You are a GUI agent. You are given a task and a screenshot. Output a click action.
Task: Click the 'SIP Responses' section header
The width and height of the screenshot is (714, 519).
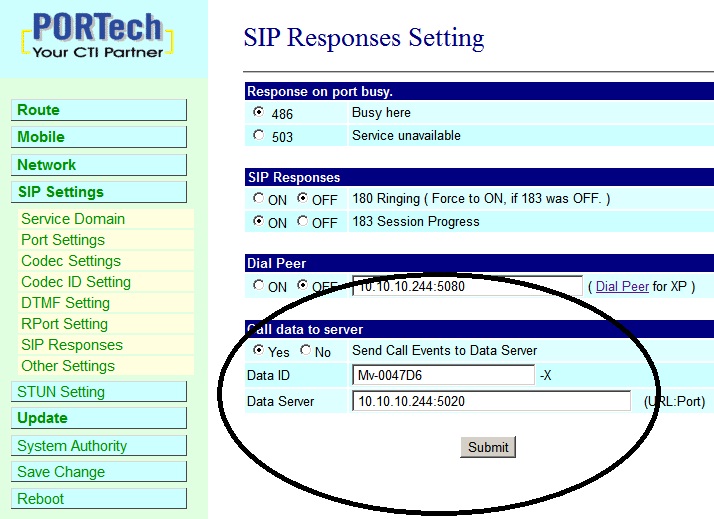294,177
